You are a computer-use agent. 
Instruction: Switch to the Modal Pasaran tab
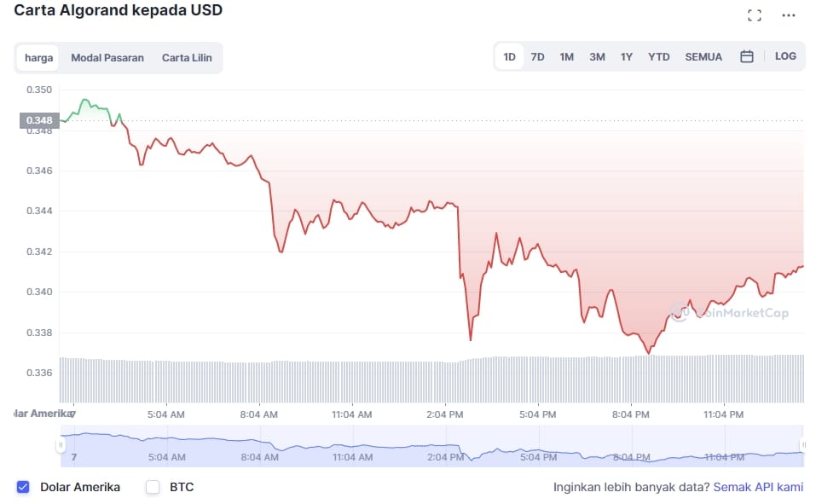(107, 58)
